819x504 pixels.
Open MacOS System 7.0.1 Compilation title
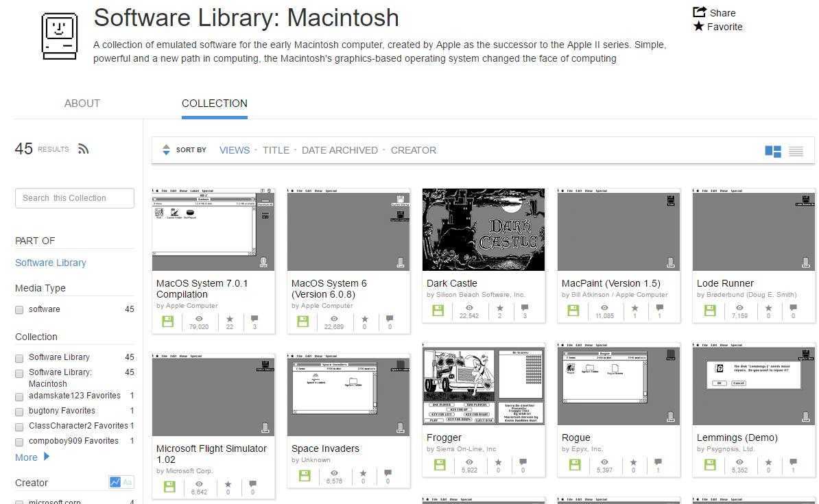[x=202, y=289]
